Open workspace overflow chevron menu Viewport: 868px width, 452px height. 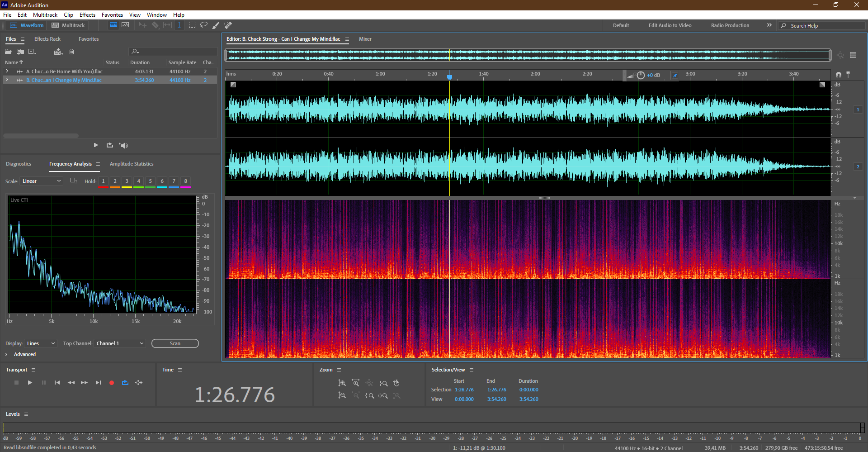769,25
